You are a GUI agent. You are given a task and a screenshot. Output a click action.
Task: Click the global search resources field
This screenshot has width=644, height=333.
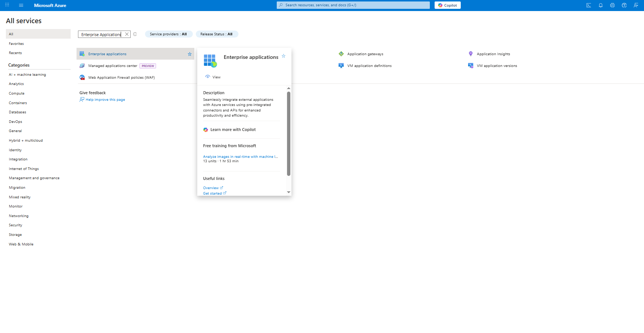353,5
